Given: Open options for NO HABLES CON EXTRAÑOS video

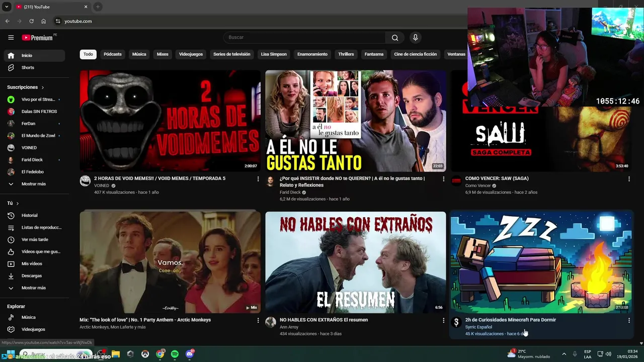Looking at the screenshot, I should [x=443, y=320].
